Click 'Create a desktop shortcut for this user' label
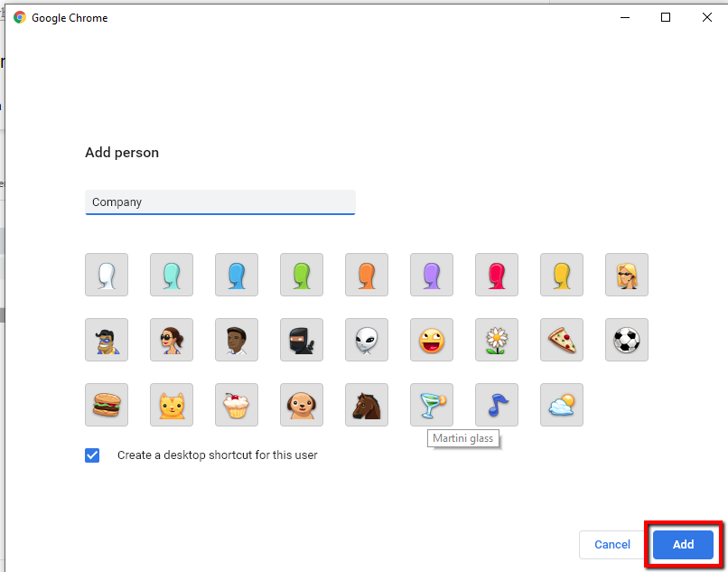 click(x=218, y=455)
